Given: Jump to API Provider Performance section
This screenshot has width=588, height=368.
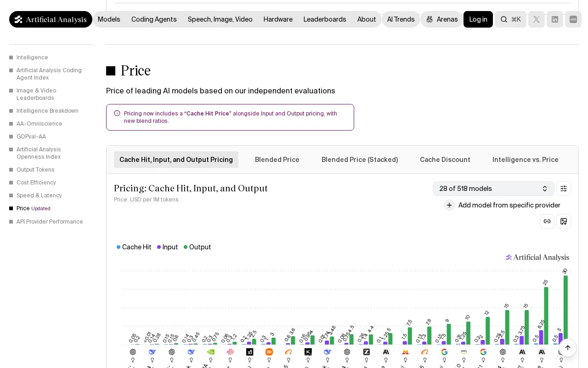Looking at the screenshot, I should pyautogui.click(x=50, y=222).
